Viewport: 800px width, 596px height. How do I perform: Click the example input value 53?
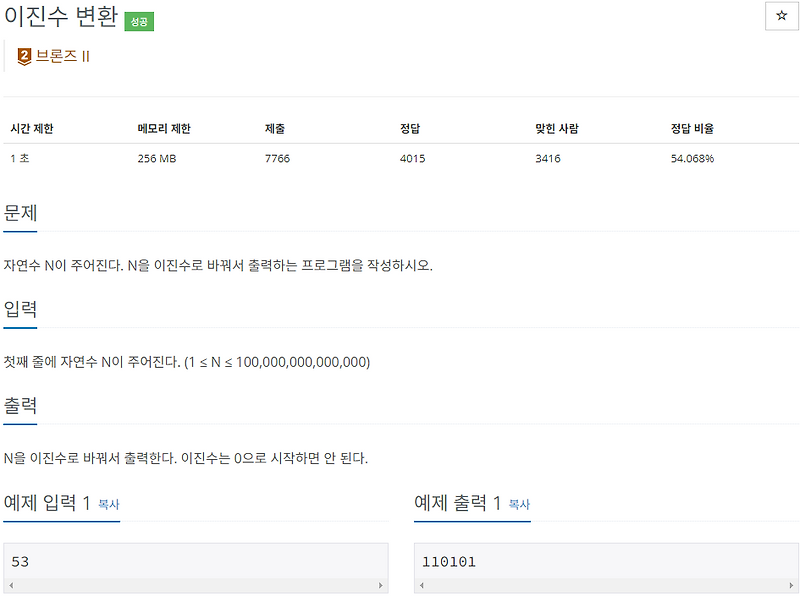[20, 561]
